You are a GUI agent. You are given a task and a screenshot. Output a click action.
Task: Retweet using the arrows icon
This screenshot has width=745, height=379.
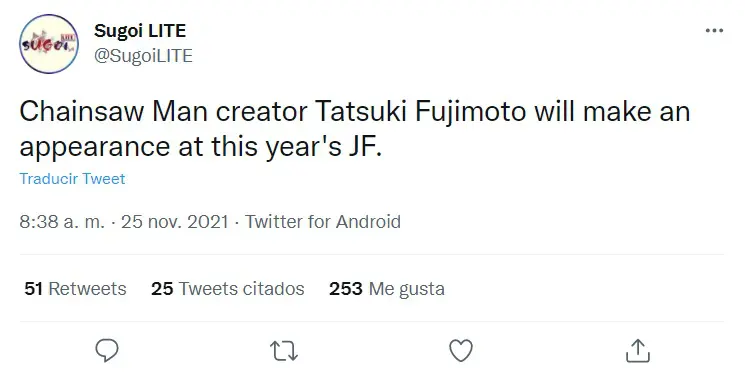pos(284,351)
